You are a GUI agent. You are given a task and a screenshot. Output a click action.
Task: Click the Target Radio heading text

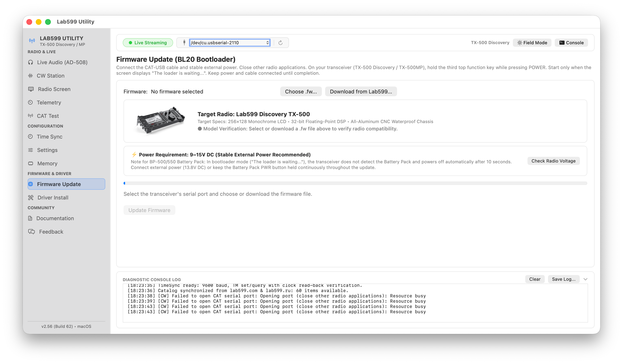tap(254, 114)
